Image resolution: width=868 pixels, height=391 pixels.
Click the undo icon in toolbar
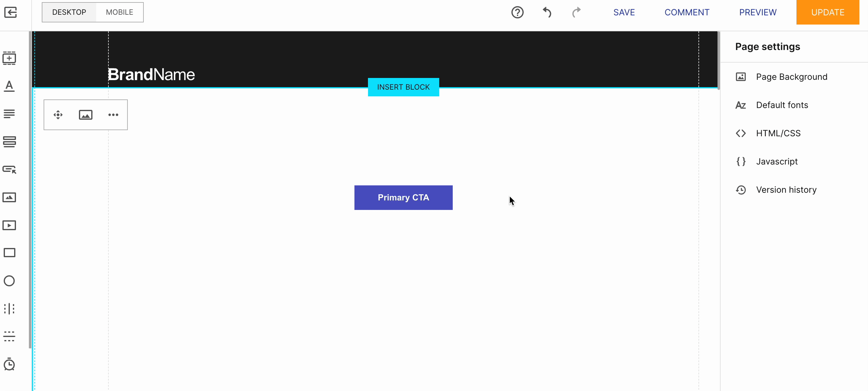click(547, 12)
